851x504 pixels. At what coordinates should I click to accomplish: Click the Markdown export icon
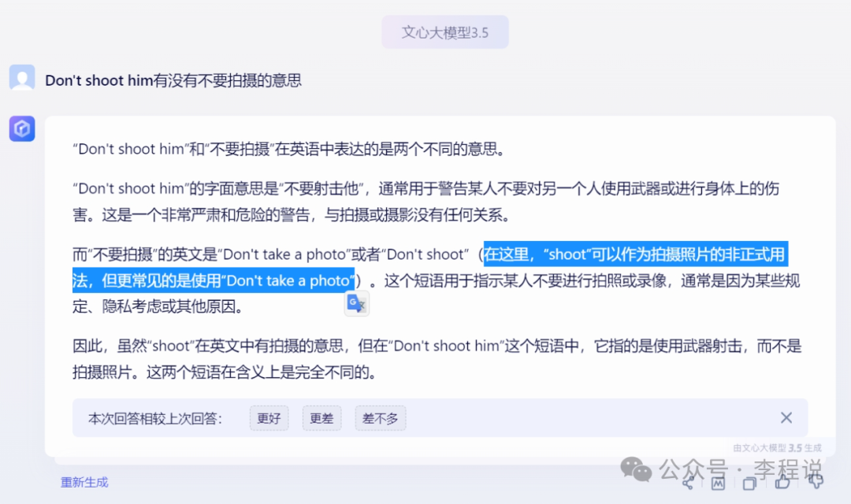[718, 483]
